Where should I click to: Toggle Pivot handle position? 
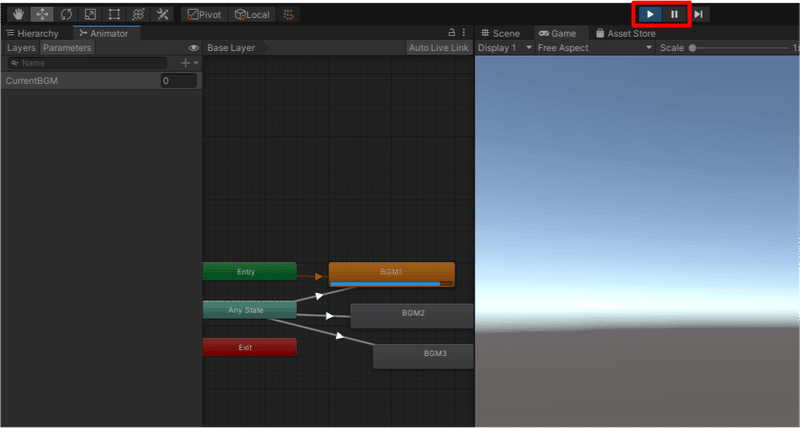[204, 14]
